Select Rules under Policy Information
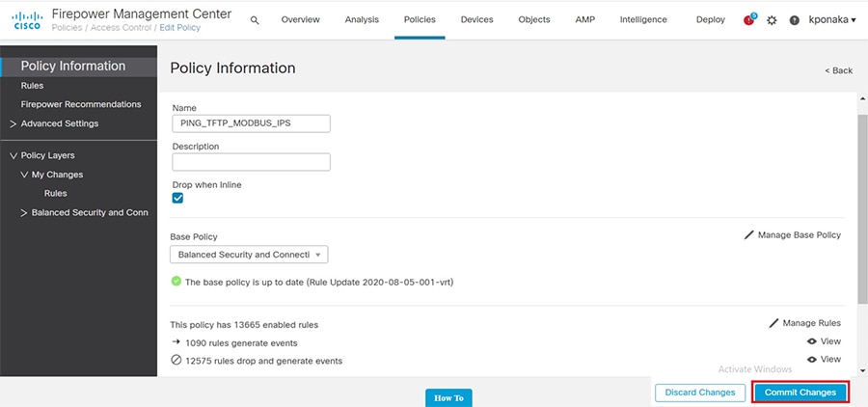The height and width of the screenshot is (407, 868). (32, 86)
